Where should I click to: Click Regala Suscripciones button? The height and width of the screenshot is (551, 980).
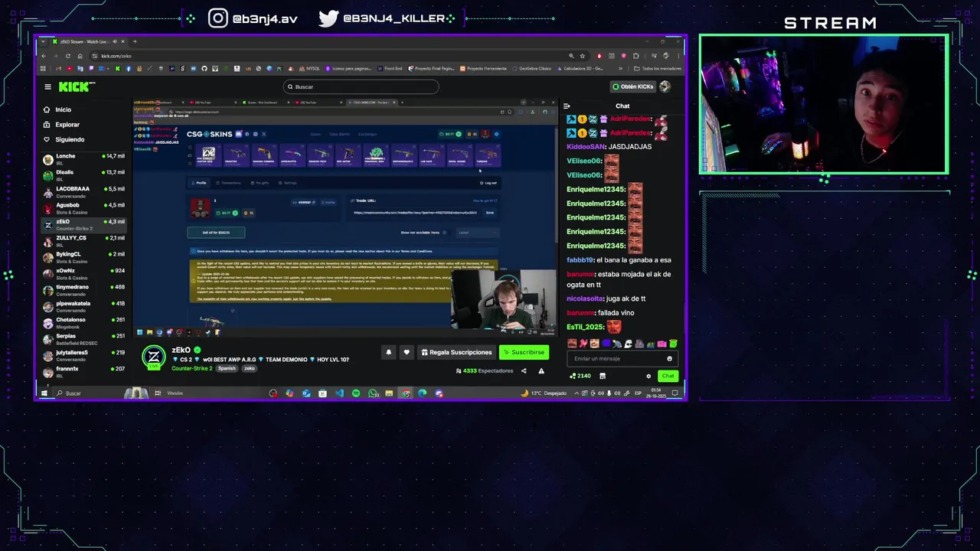coord(456,352)
